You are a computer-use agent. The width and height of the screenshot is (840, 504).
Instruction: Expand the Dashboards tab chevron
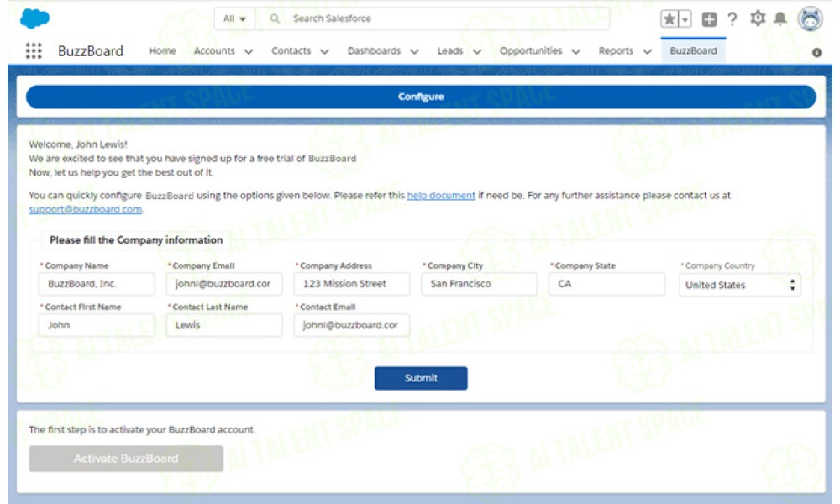click(415, 51)
